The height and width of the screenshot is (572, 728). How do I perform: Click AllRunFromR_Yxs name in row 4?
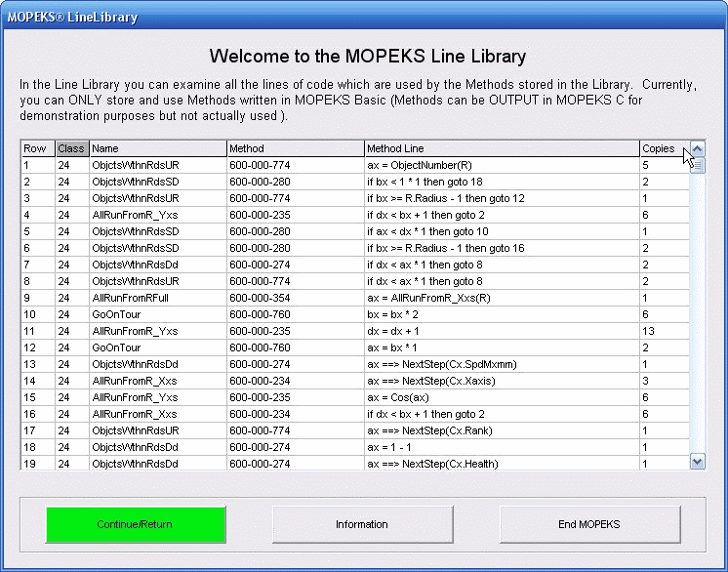coord(158,215)
